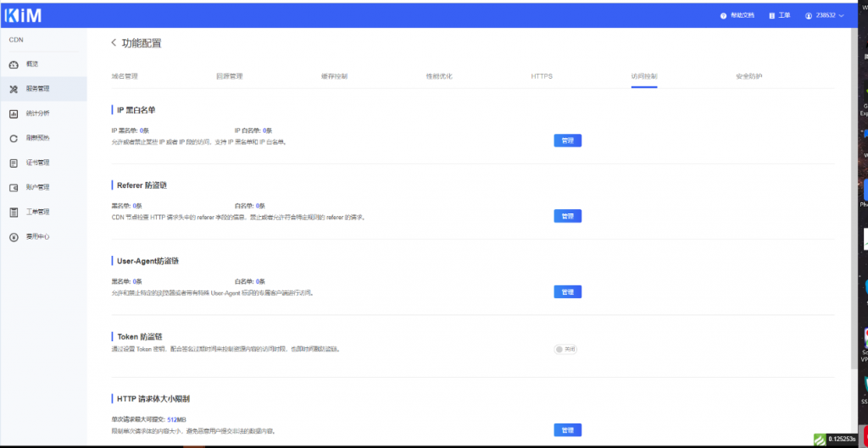Click the 统计分析 chart icon in sidebar
The image size is (868, 448).
point(14,113)
